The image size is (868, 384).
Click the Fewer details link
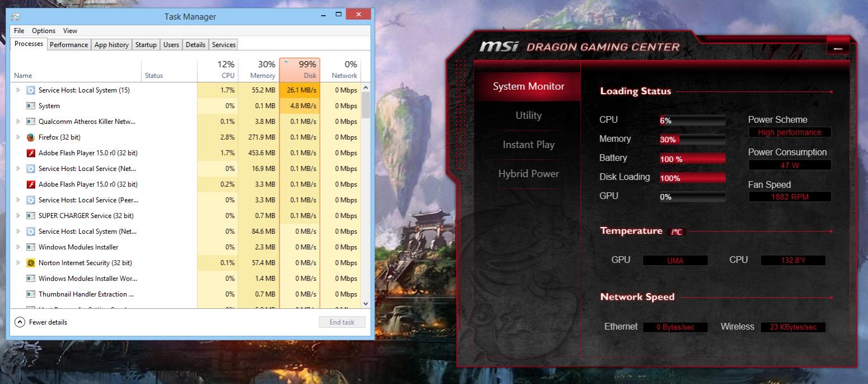point(48,322)
